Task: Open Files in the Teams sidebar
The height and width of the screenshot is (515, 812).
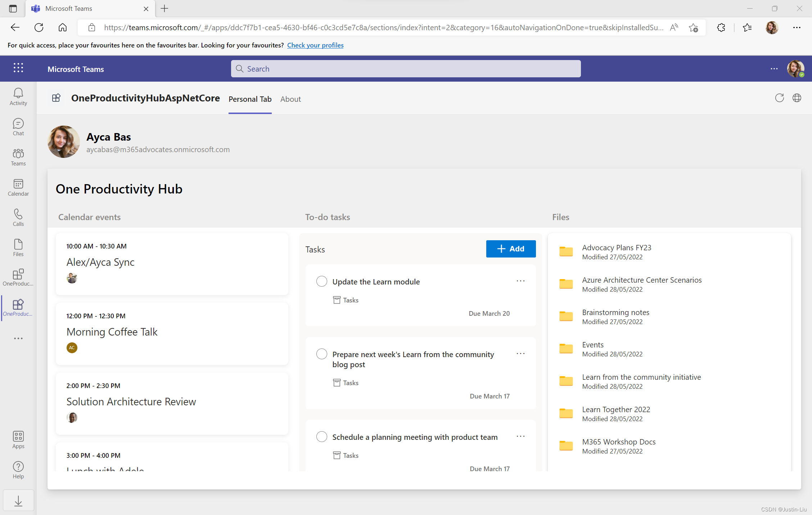Action: tap(18, 248)
